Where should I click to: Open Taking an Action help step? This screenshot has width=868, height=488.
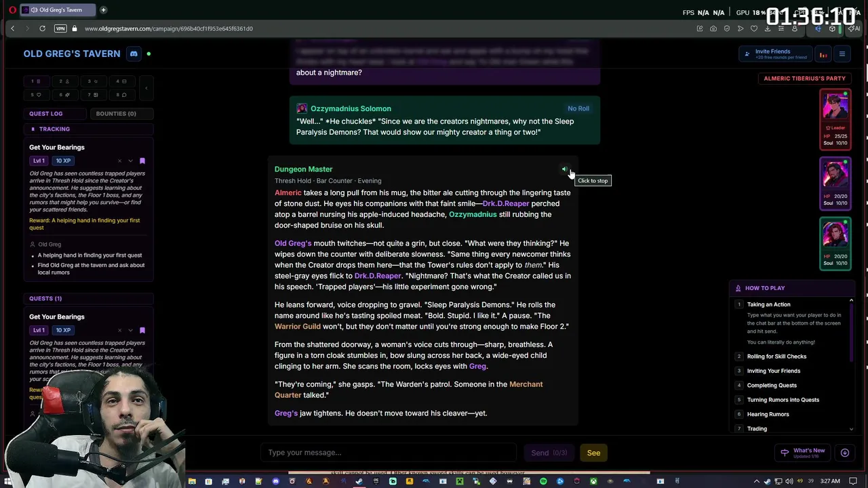768,304
